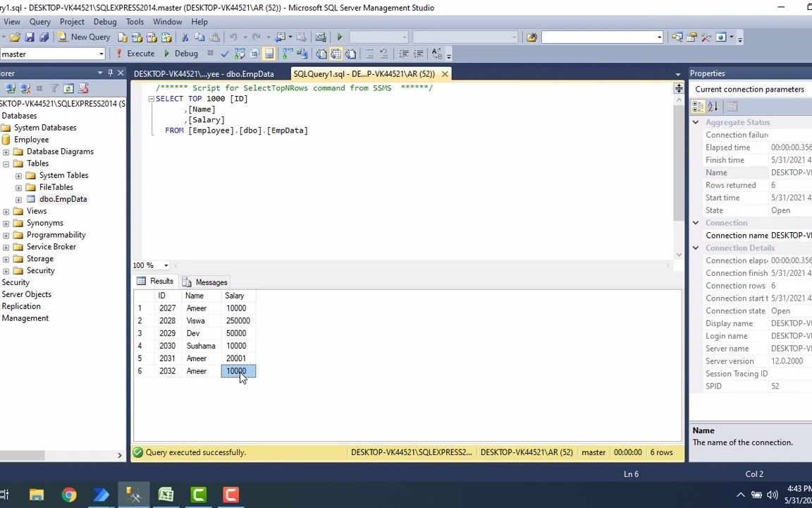
Task: Open the Activity Monitor icon
Action: pos(321,37)
